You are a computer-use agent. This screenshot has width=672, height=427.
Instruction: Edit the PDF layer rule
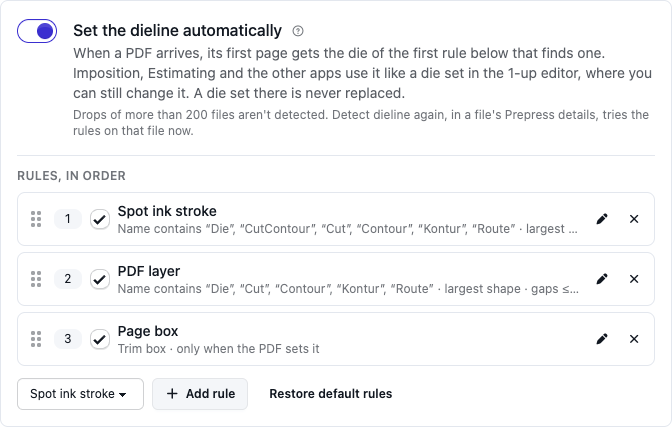click(x=602, y=279)
